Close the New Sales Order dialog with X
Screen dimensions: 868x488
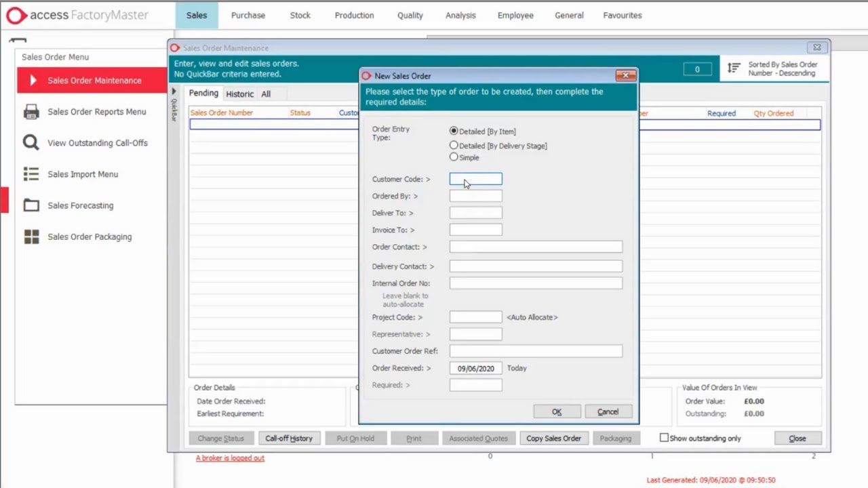pyautogui.click(x=625, y=75)
